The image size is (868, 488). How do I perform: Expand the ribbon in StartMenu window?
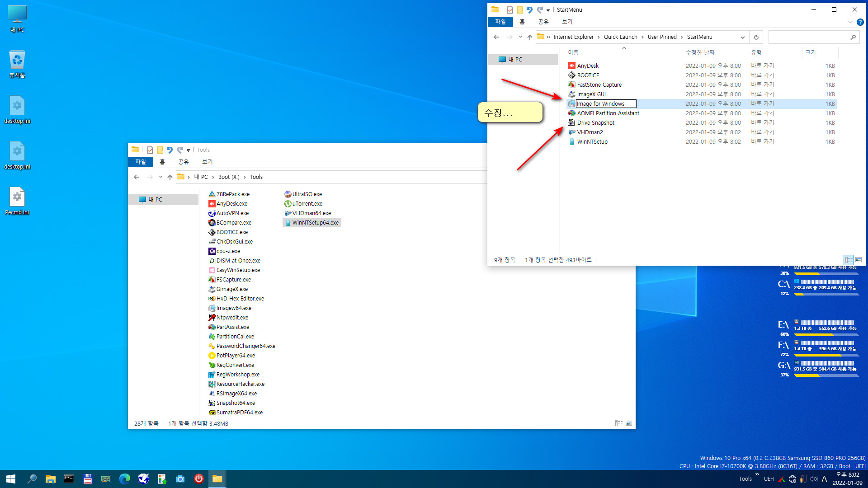pyautogui.click(x=850, y=22)
